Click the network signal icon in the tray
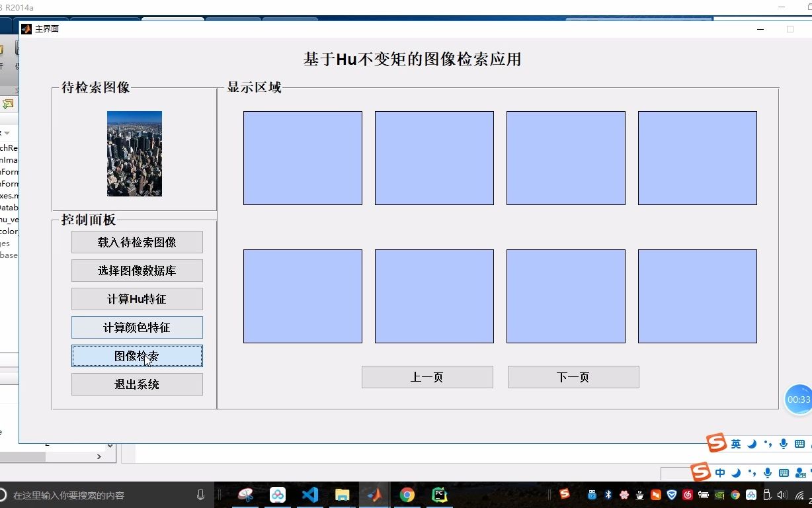The height and width of the screenshot is (508, 812). (x=801, y=495)
